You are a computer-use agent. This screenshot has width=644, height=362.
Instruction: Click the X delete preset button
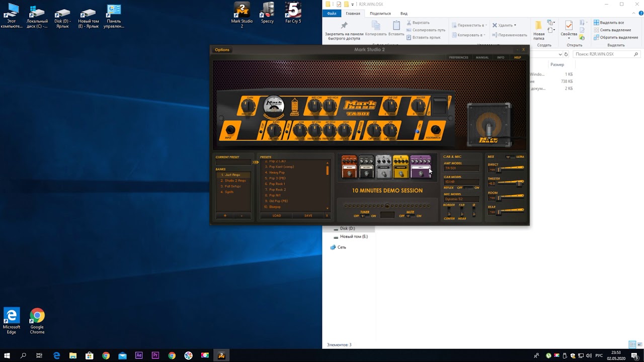point(327,216)
